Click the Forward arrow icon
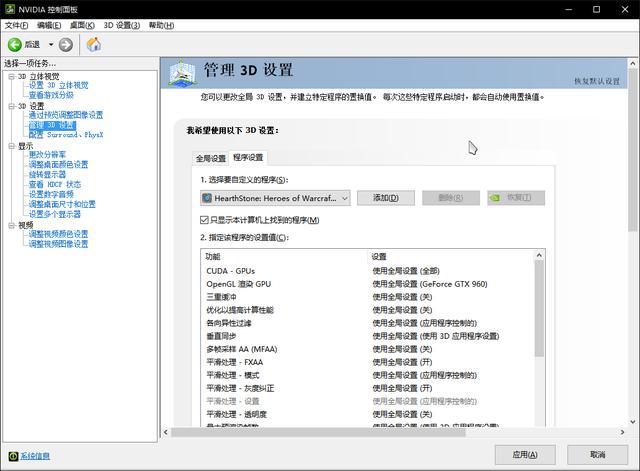 (65, 44)
